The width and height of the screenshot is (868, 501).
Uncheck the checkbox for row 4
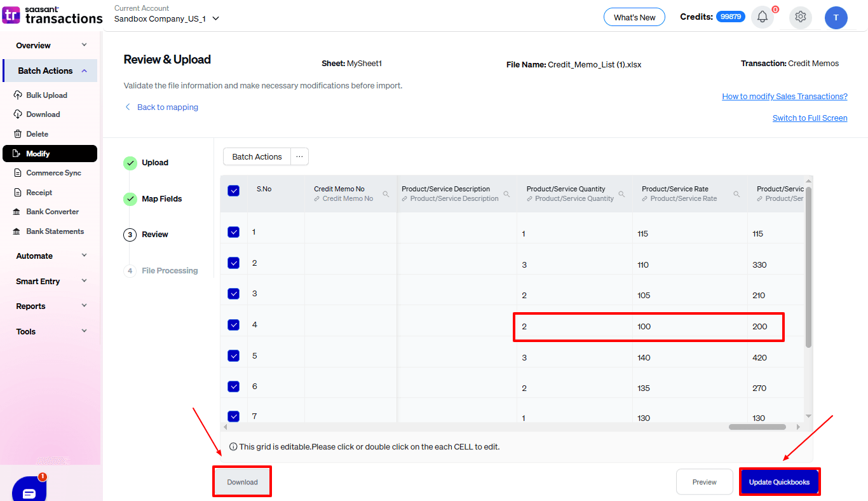(x=233, y=324)
